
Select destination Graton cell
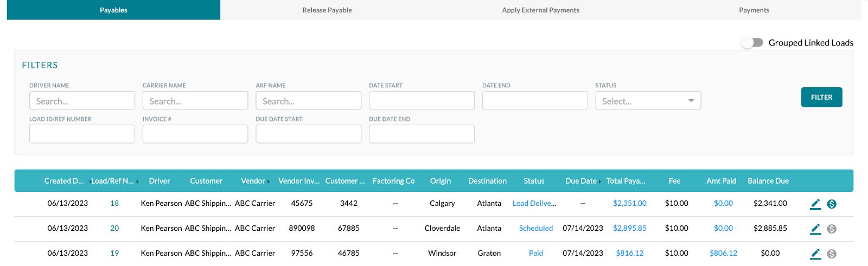coord(489,253)
